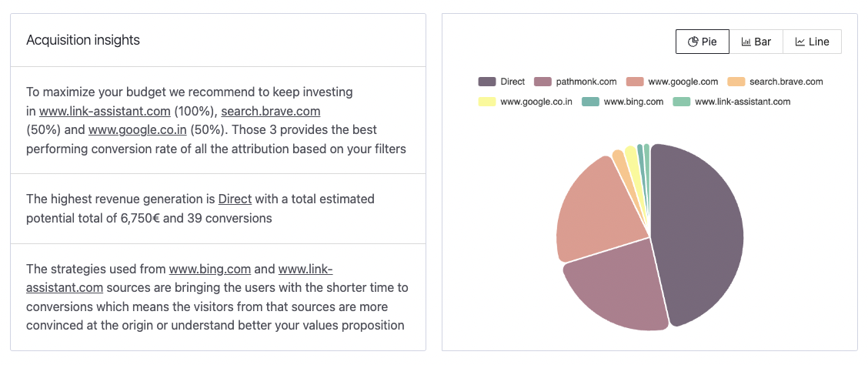Open www.bing.com link in strategies insight
This screenshot has width=868, height=365.
[209, 269]
